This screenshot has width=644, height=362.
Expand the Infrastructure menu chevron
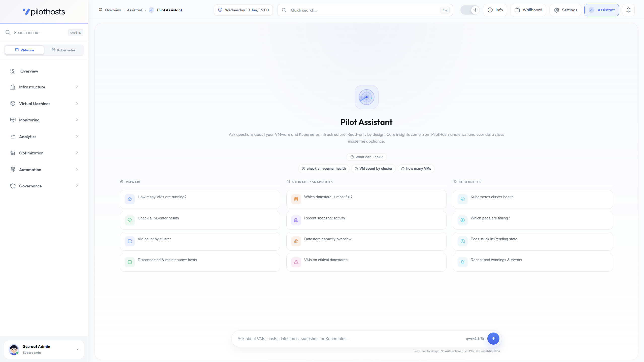[x=77, y=87]
